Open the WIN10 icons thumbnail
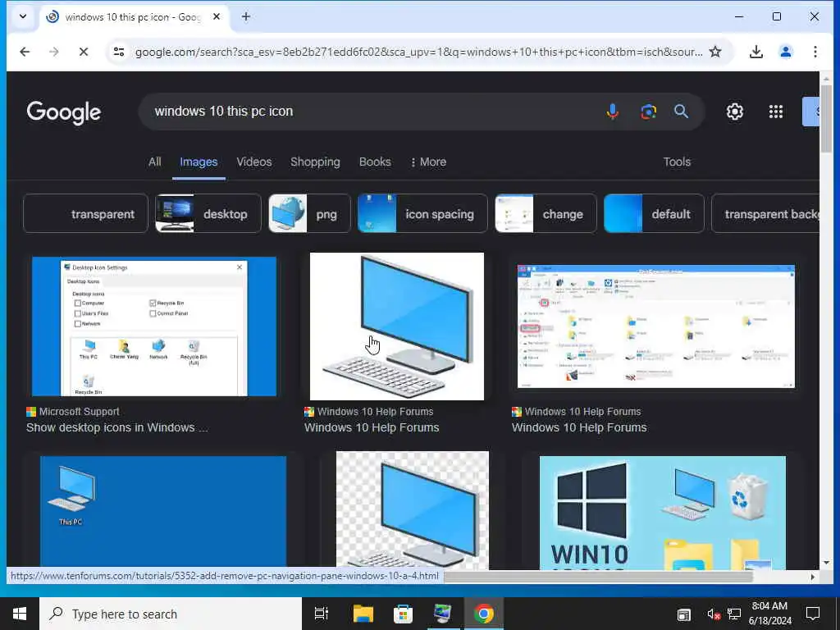840x630 pixels. pyautogui.click(x=663, y=512)
